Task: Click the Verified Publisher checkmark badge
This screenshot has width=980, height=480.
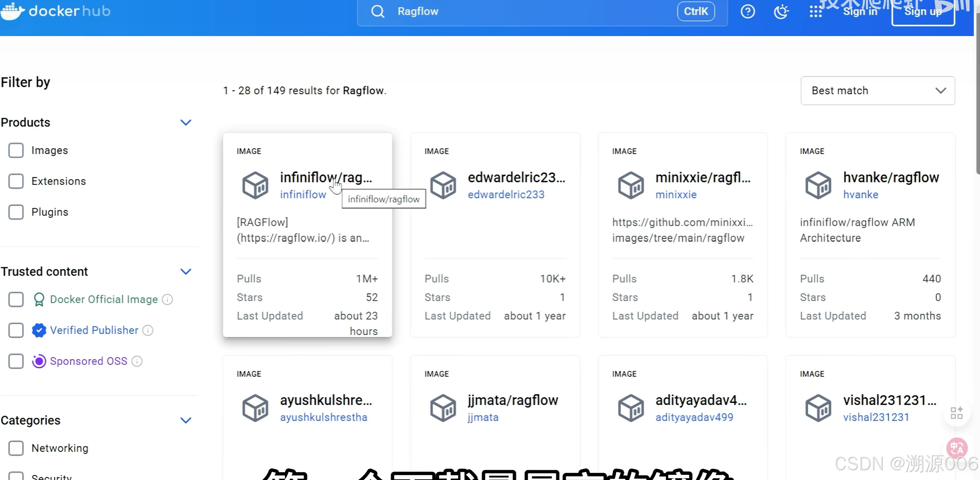Action: point(39,330)
